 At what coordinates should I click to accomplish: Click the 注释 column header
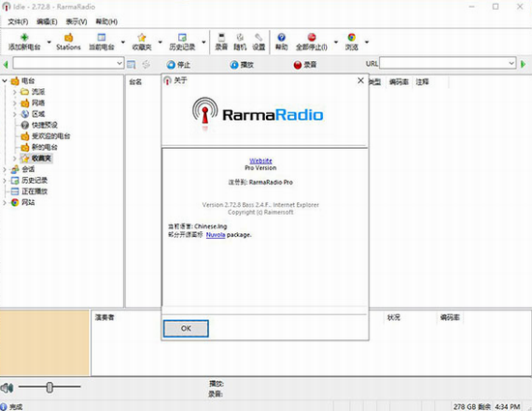pyautogui.click(x=423, y=82)
